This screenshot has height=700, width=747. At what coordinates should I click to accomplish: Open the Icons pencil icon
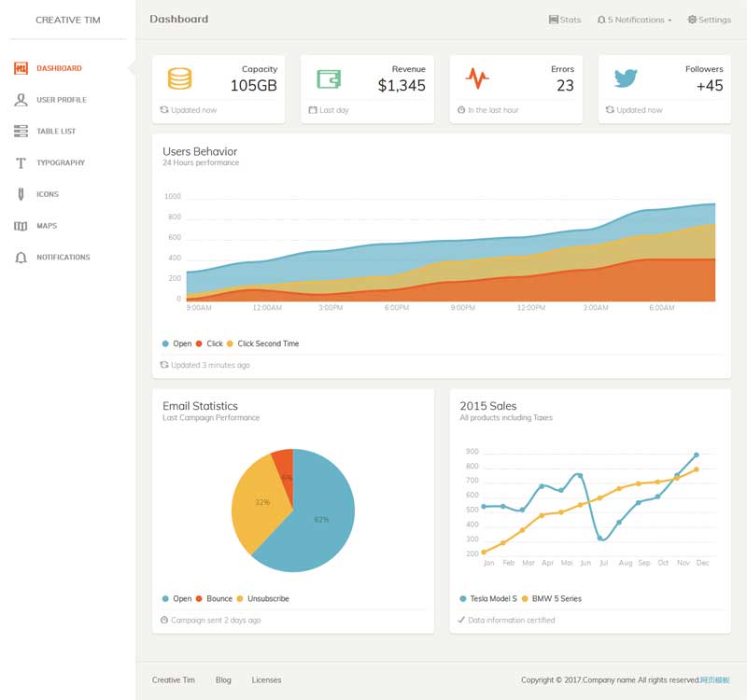click(21, 194)
